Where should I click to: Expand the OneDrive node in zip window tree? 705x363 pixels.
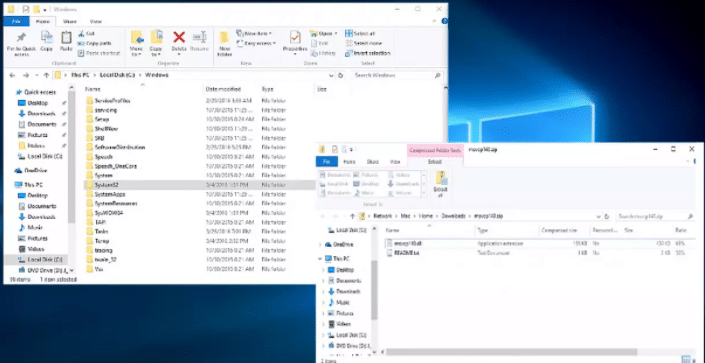pos(320,245)
